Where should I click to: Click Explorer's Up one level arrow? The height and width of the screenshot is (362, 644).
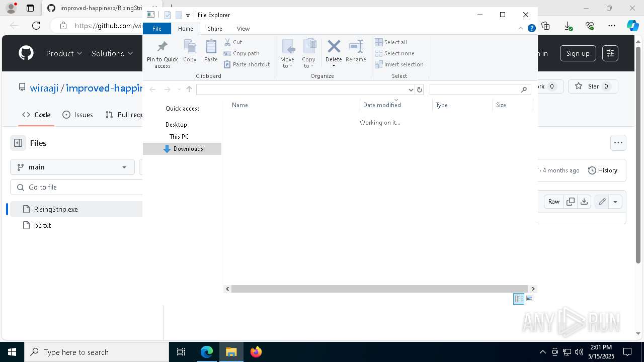pos(189,89)
